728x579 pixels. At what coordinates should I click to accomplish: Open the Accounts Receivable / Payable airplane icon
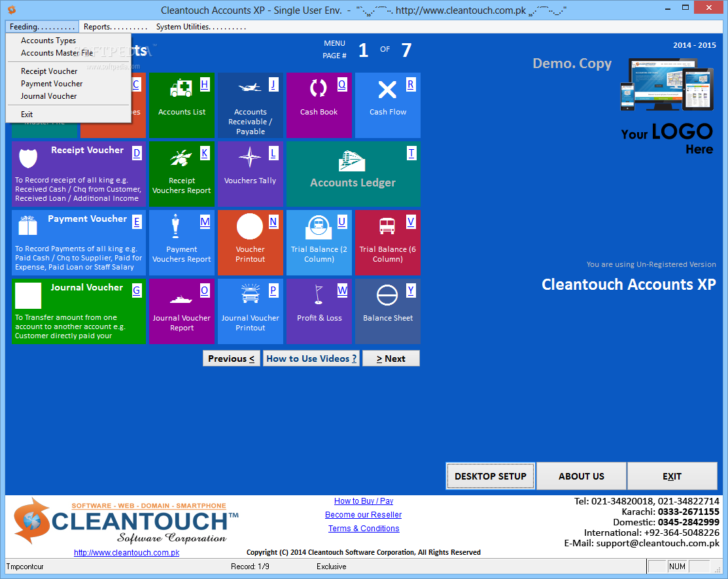pos(250,88)
